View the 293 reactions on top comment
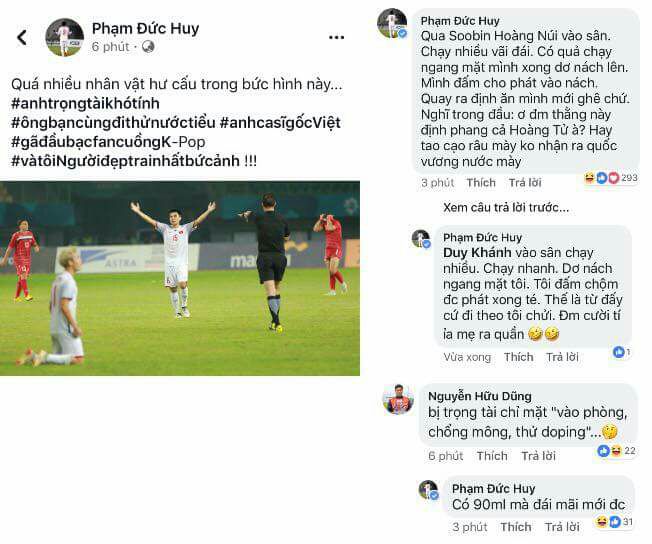652x544 pixels. pos(611,178)
